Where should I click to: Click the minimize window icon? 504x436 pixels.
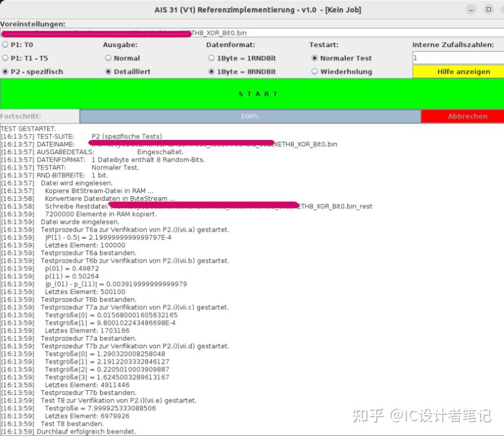471,9
